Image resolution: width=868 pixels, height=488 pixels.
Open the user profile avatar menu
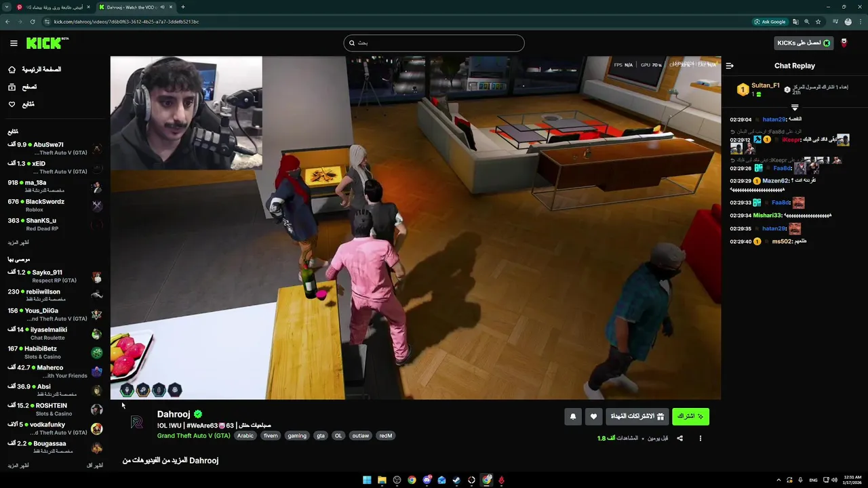(x=844, y=43)
